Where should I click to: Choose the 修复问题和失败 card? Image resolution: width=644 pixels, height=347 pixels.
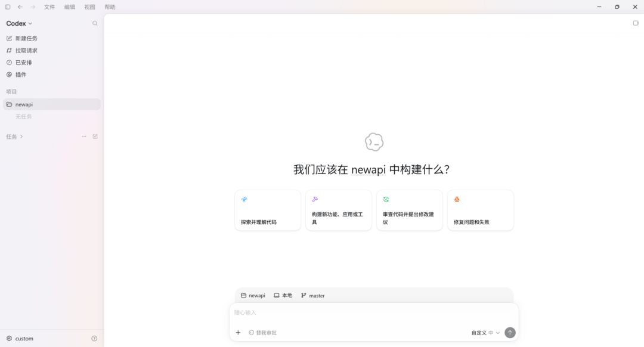tap(481, 210)
